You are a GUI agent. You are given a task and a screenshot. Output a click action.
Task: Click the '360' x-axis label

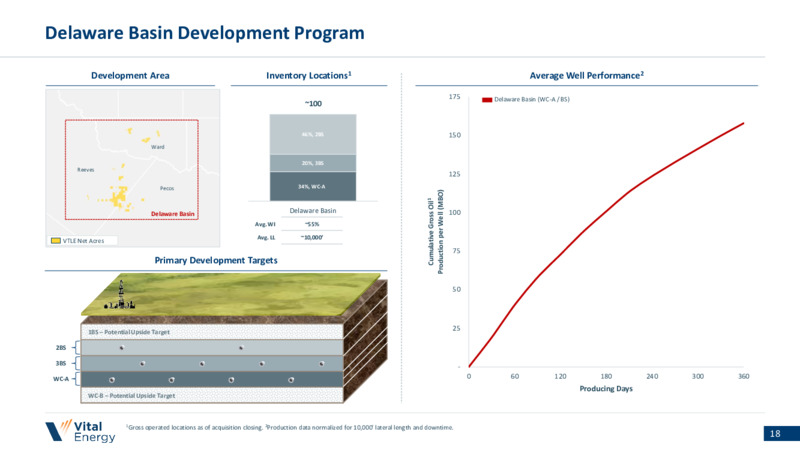coord(744,377)
